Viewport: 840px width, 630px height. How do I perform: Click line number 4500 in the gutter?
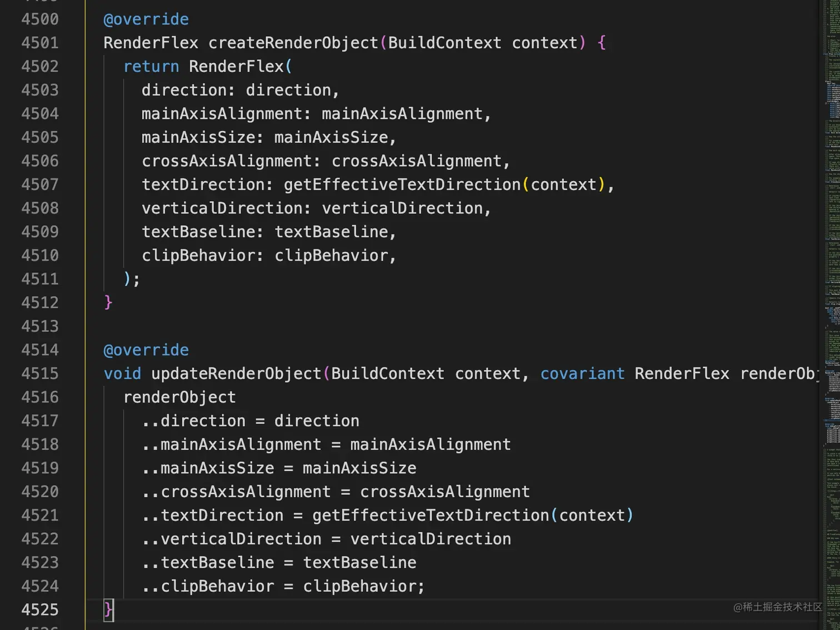(40, 19)
